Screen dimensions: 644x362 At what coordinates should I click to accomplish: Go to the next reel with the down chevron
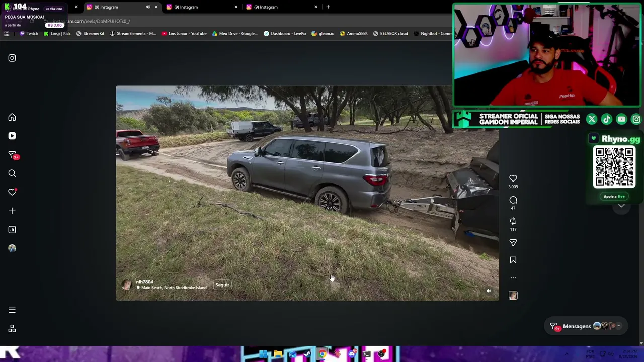click(x=621, y=206)
